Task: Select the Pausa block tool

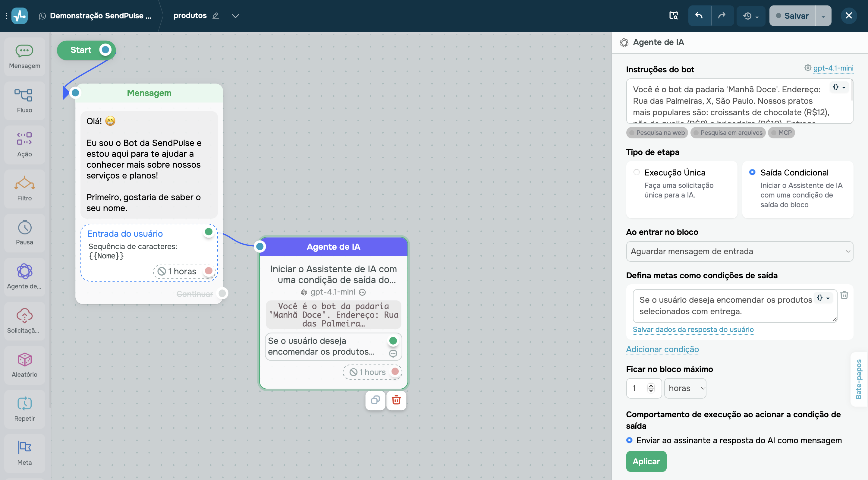Action: 25,233
